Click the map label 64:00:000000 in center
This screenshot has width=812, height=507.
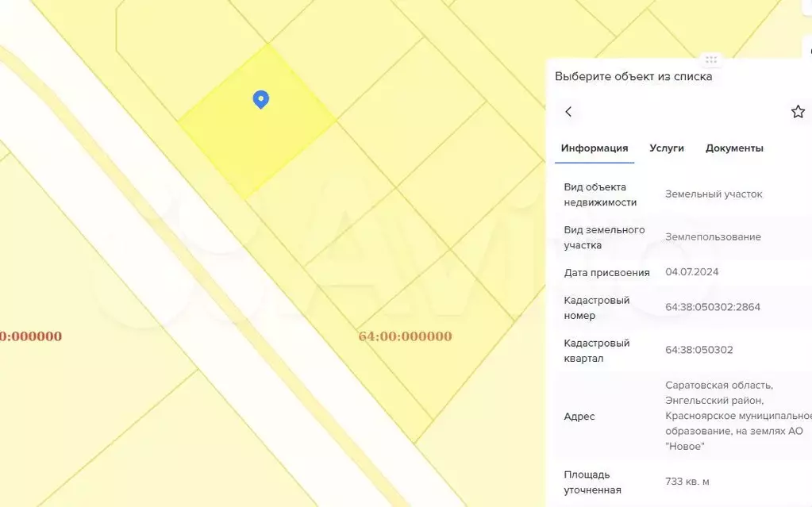pyautogui.click(x=405, y=336)
